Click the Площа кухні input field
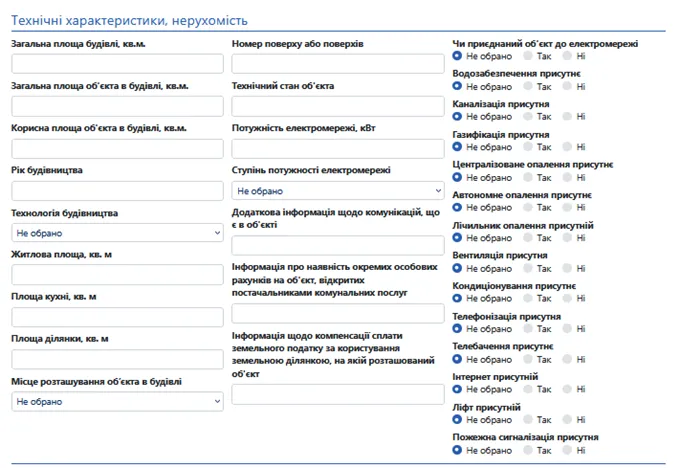The height and width of the screenshot is (468, 680). click(117, 317)
